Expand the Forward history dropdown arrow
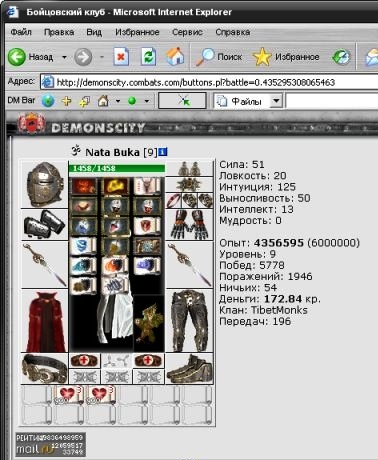The height and width of the screenshot is (460, 378). [x=102, y=57]
